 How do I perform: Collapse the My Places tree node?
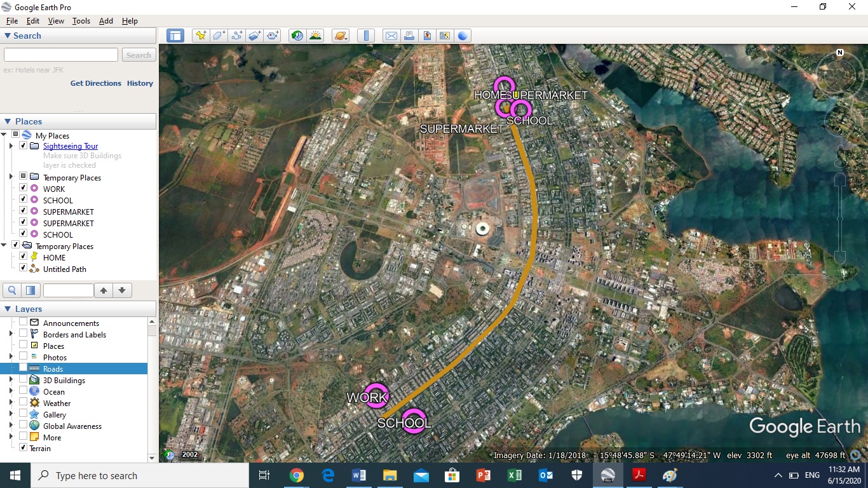click(4, 135)
